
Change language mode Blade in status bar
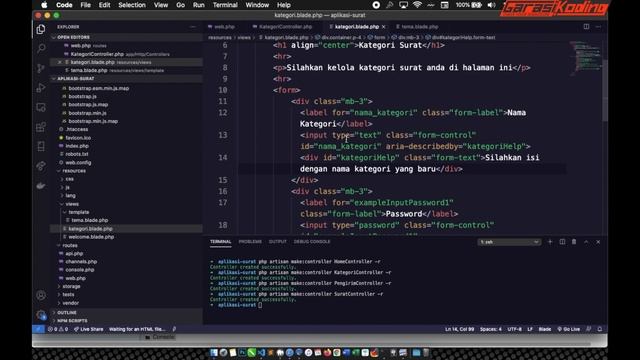[544, 329]
